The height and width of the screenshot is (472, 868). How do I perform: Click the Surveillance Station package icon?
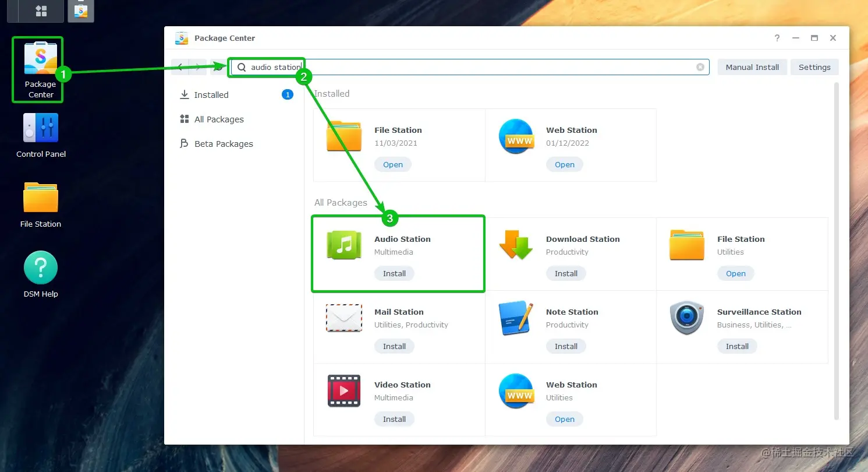(686, 318)
